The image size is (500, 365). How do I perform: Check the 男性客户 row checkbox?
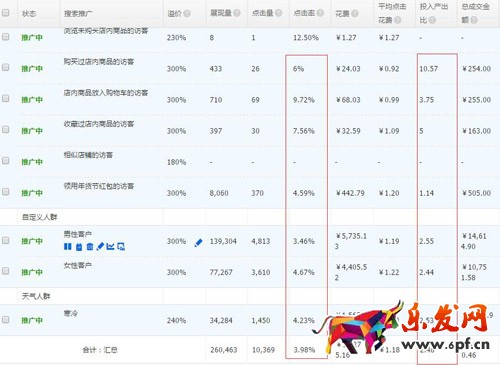click(x=6, y=240)
